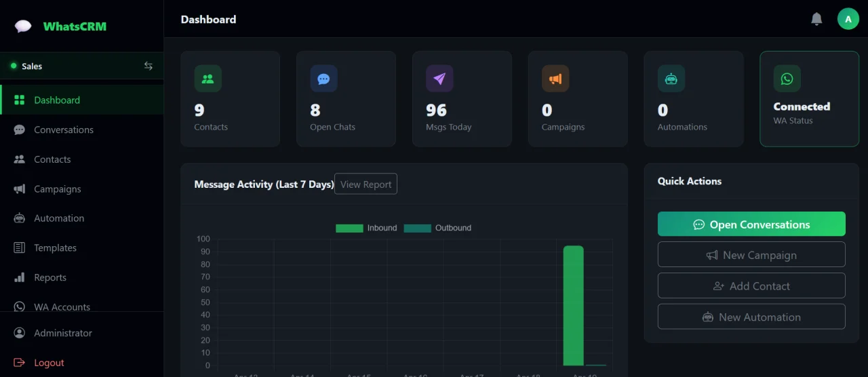Click the "8" Open Chats count
Screen dimensions: 868x377
315,110
